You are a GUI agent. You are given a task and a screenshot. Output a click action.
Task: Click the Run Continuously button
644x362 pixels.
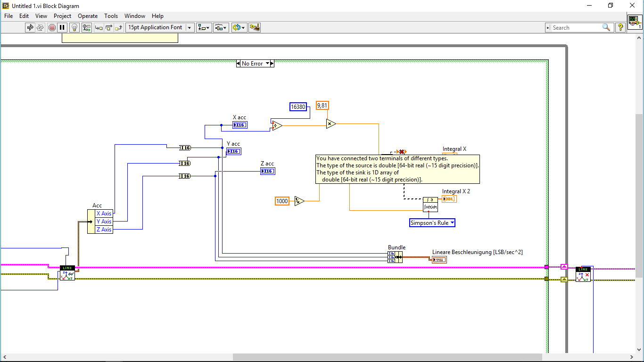(41, 27)
